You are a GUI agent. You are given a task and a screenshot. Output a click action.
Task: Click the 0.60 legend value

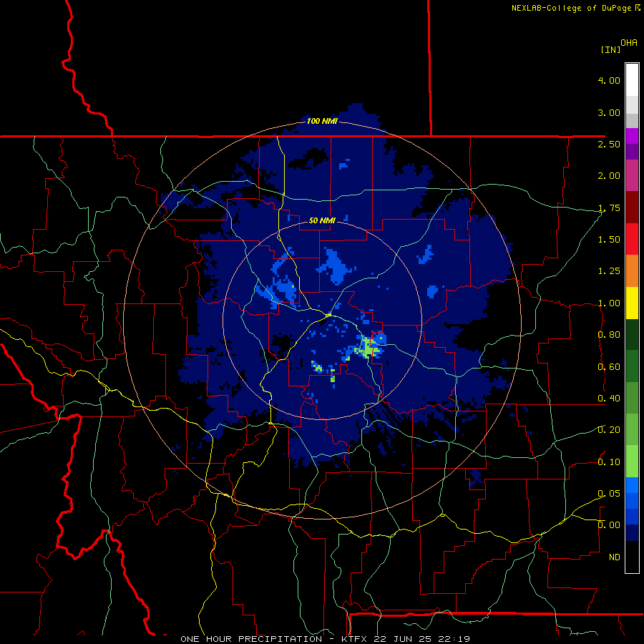(x=609, y=367)
